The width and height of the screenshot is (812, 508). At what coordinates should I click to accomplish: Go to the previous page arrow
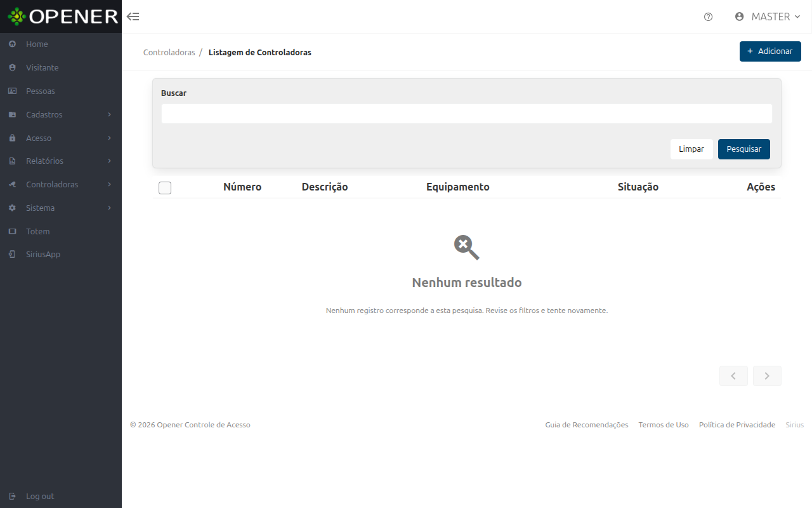click(733, 376)
